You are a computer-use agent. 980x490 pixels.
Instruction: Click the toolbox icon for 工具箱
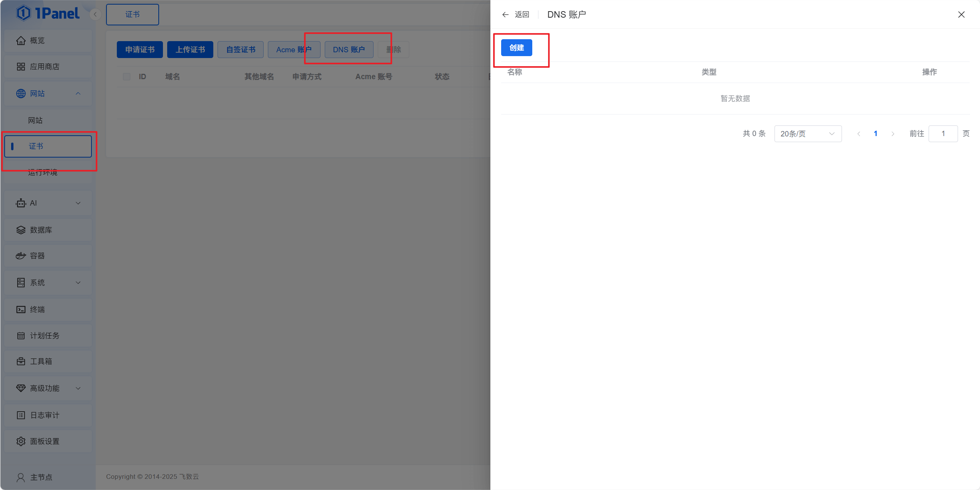(x=21, y=362)
